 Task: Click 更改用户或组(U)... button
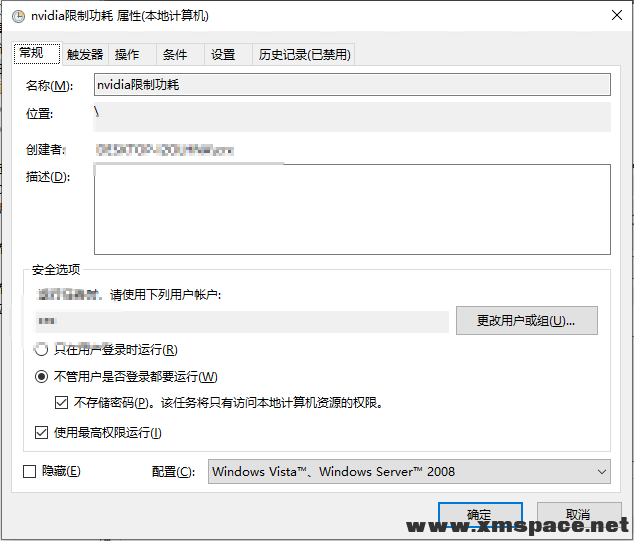click(x=526, y=321)
